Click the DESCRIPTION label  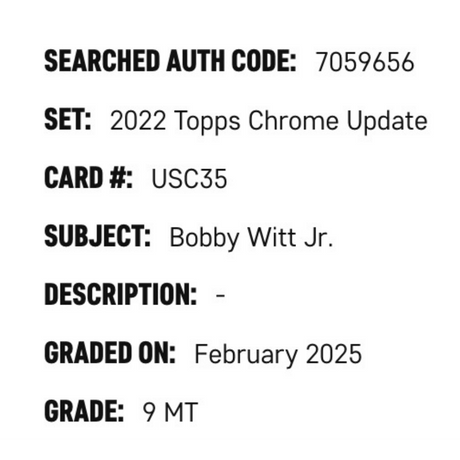[x=120, y=294]
